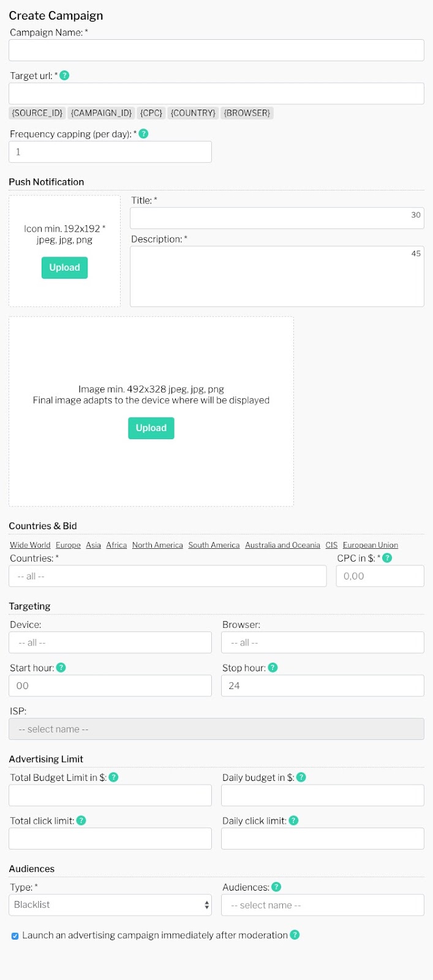Click Upload button for large image

tap(151, 428)
